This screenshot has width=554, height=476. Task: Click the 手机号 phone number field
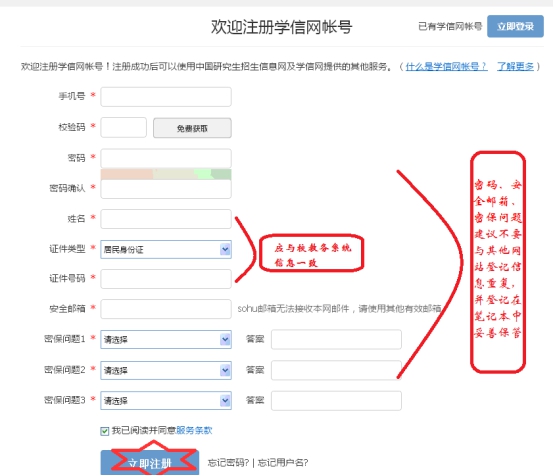point(166,97)
